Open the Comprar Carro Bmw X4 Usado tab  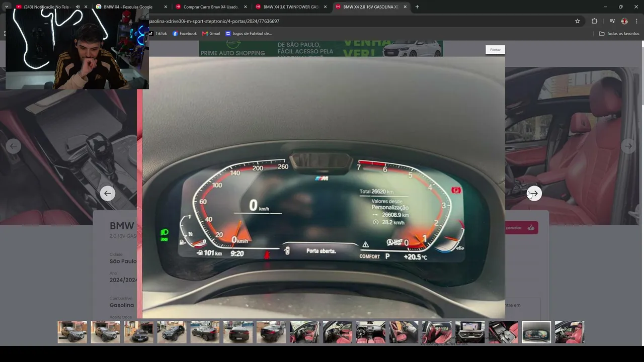pos(211,7)
